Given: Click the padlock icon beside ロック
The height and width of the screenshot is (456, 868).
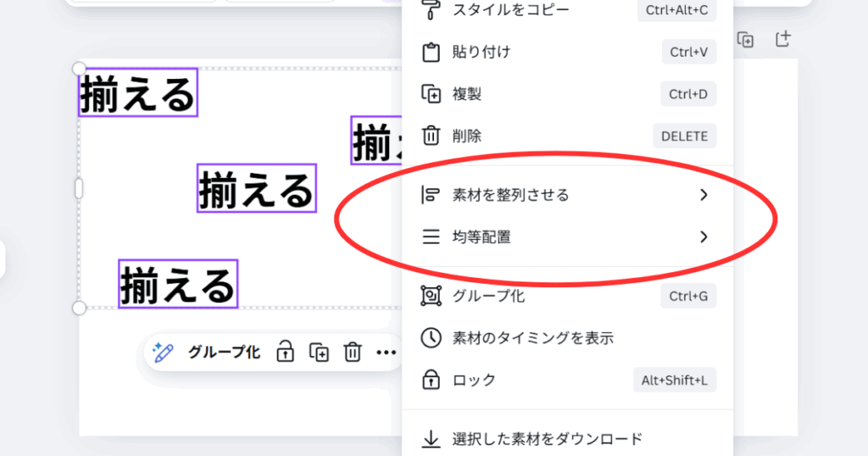Looking at the screenshot, I should [431, 380].
